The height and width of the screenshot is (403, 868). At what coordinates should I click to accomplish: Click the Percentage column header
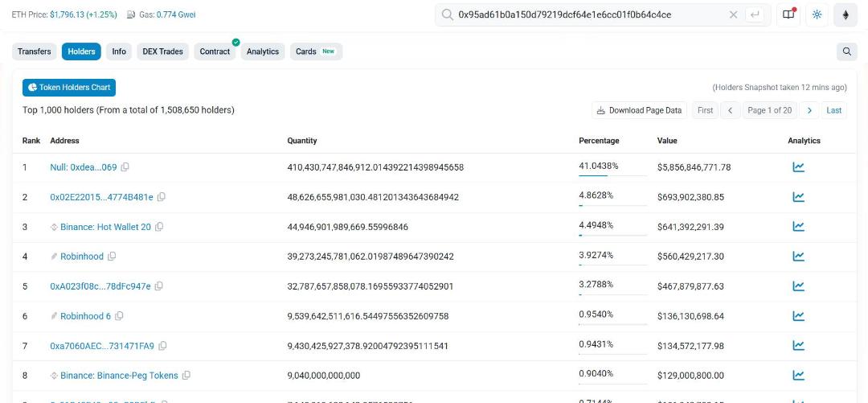[x=599, y=141]
